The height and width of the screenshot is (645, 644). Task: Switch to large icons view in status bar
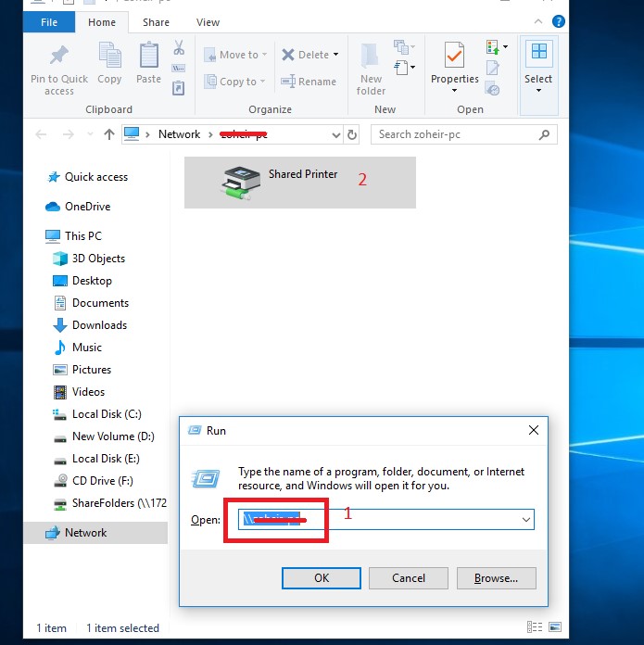click(x=555, y=627)
